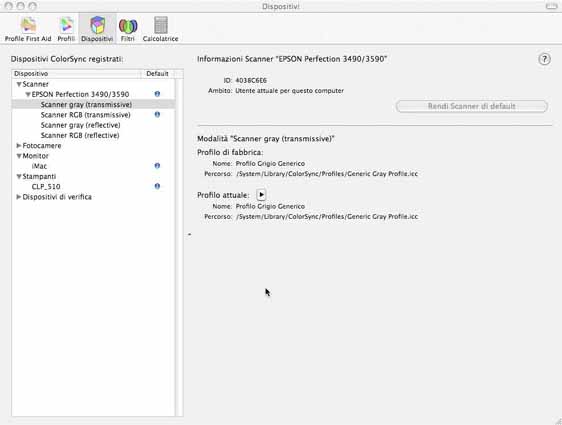Click default indicator beside EPSON Perfection 3490/3590
This screenshot has width=562, height=425.
click(157, 94)
